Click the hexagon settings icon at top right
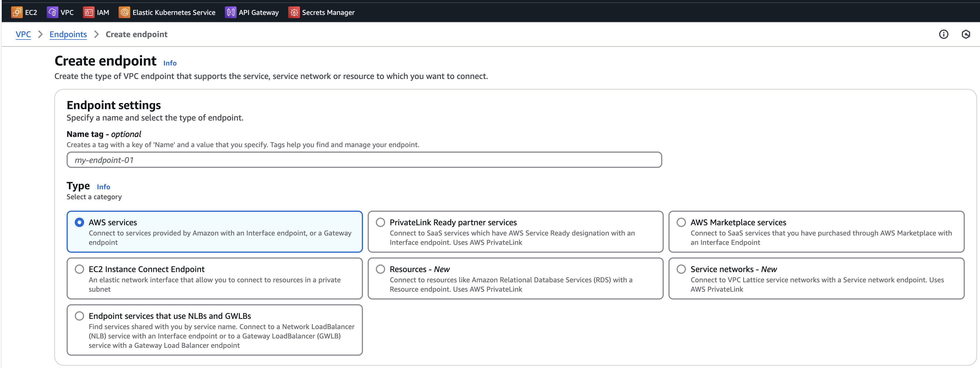980x368 pixels. point(965,34)
